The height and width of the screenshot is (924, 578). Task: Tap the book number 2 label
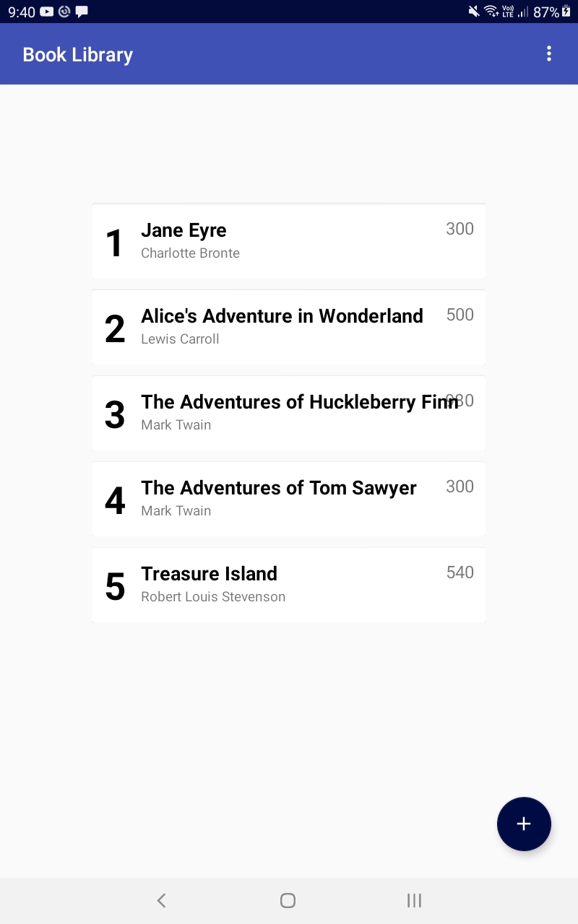[115, 329]
